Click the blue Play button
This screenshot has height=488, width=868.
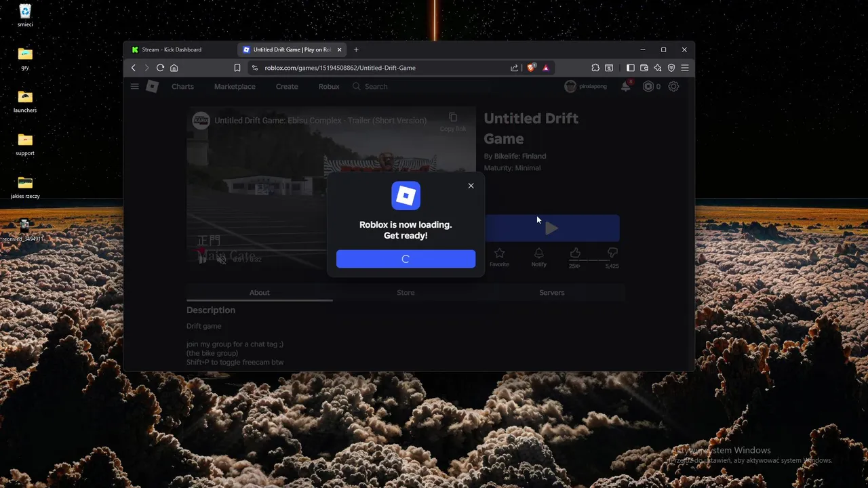551,228
